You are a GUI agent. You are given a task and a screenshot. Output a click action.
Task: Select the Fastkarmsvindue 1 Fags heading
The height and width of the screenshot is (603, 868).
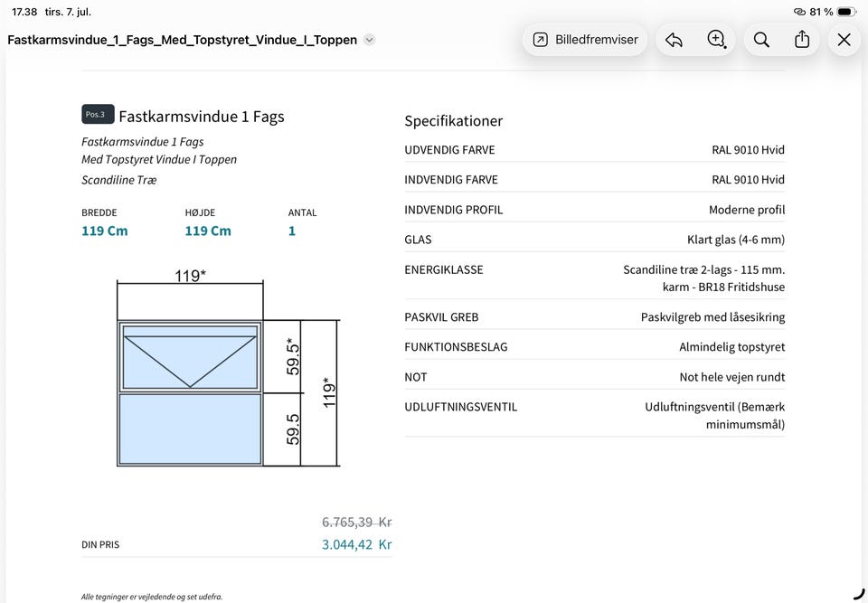(202, 117)
